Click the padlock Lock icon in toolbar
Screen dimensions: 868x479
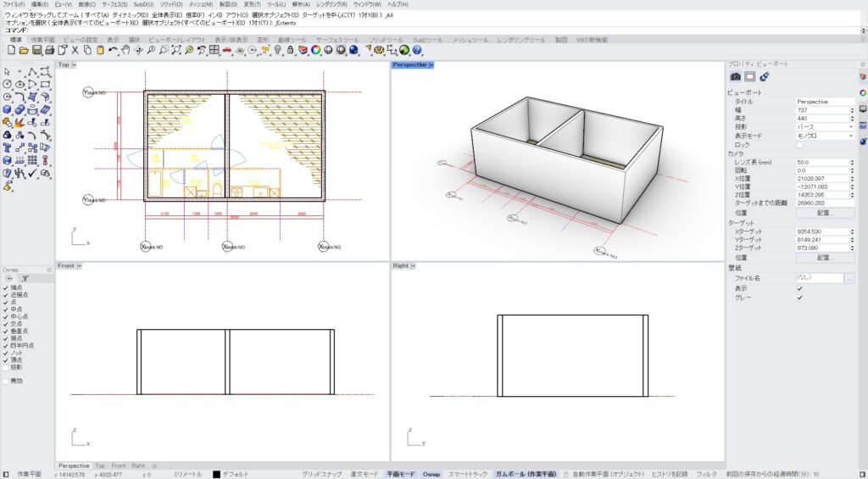click(x=290, y=51)
